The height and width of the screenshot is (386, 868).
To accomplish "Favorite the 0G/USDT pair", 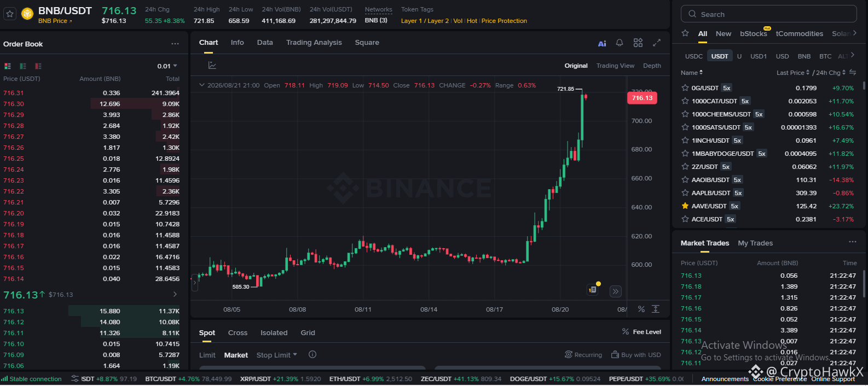I will click(x=685, y=88).
